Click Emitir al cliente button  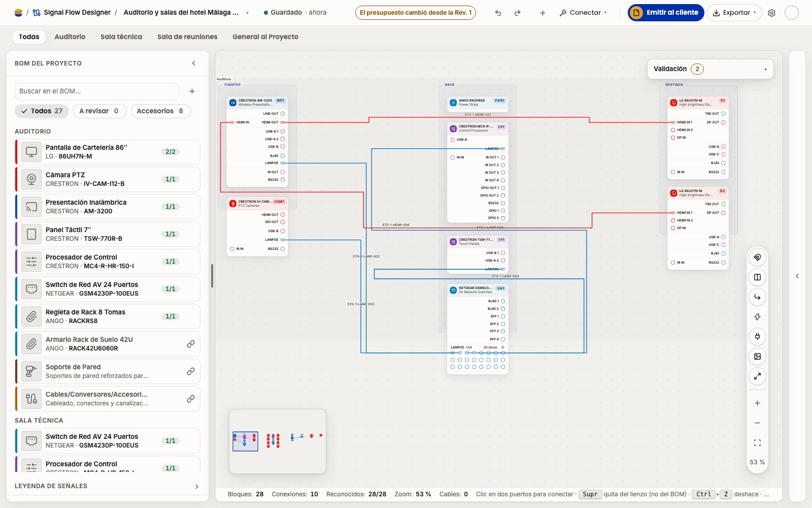click(x=666, y=13)
